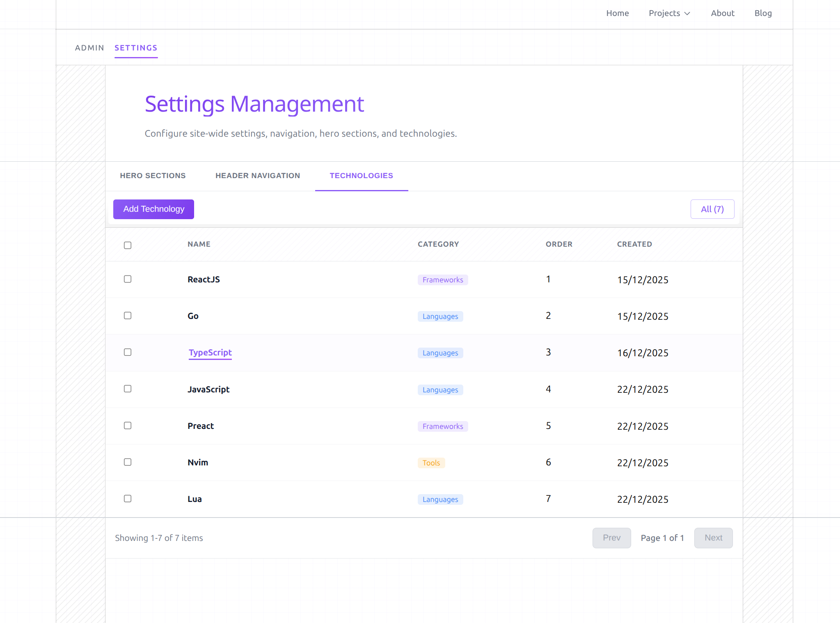The image size is (840, 623).
Task: Click the Next pagination button
Action: [x=713, y=538]
